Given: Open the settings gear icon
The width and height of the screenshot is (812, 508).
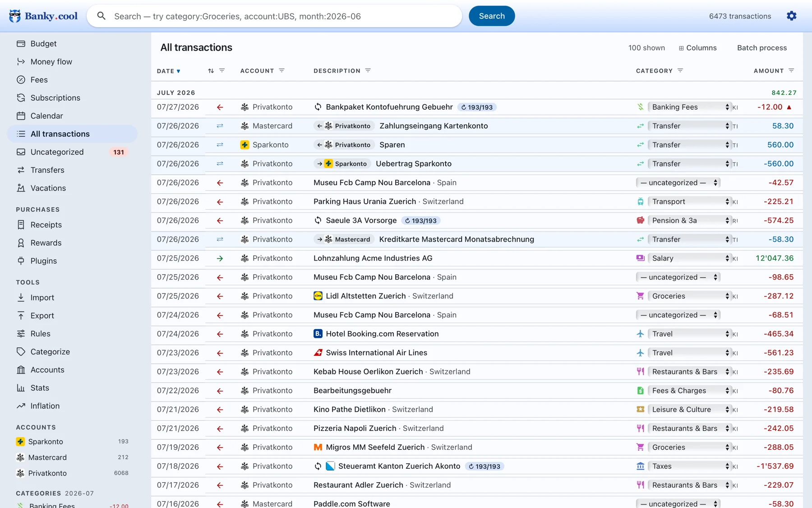Looking at the screenshot, I should click(x=791, y=16).
